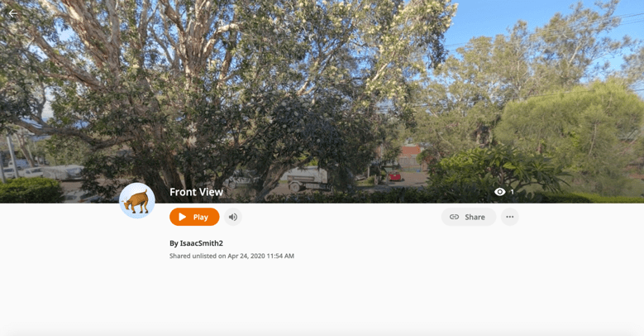
Task: Click the Shared unlisted date text
Action: tap(231, 256)
